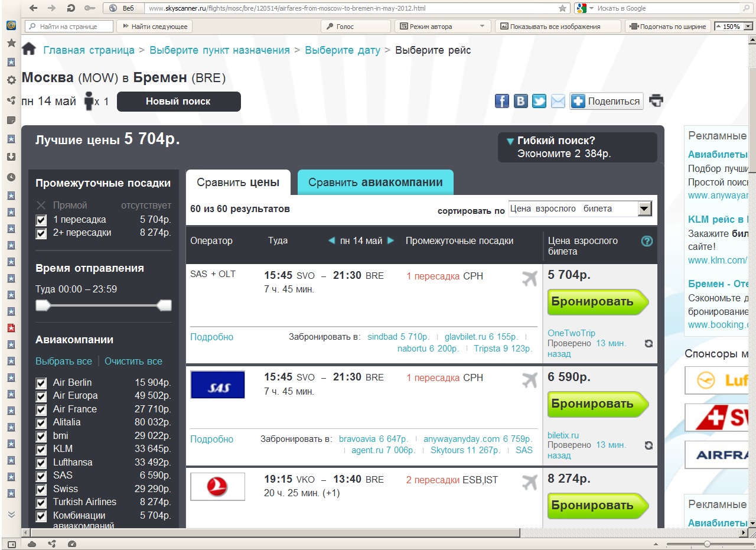Click the Голос toolbar button

pos(356,27)
